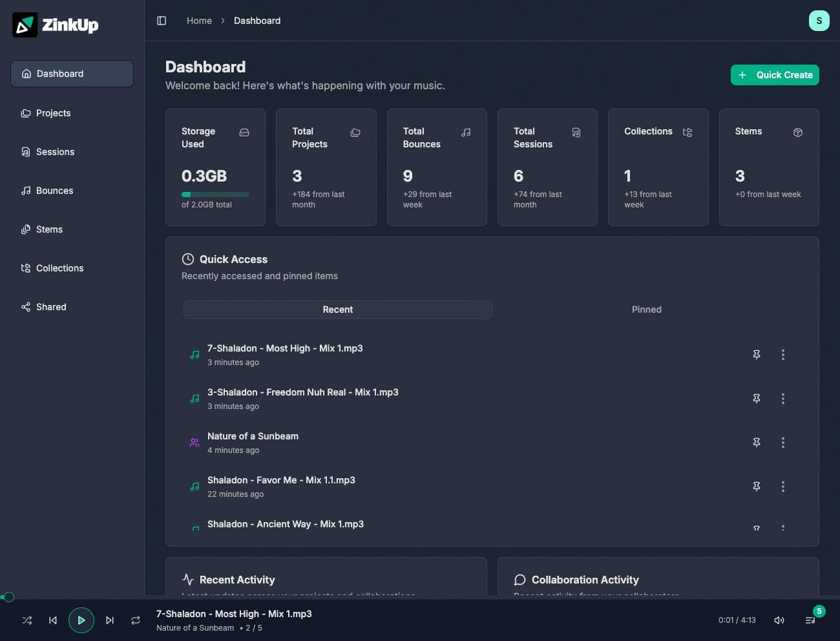
Task: Navigate Home via the breadcrumb
Action: click(x=199, y=21)
